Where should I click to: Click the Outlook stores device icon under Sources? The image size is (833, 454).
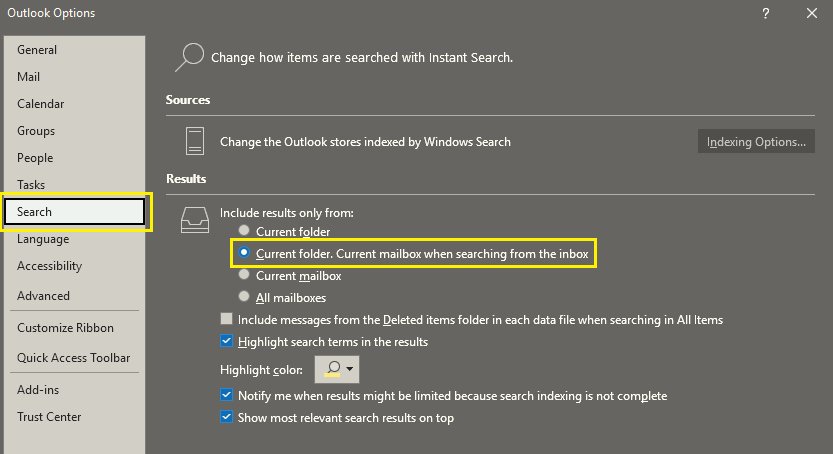tap(195, 141)
